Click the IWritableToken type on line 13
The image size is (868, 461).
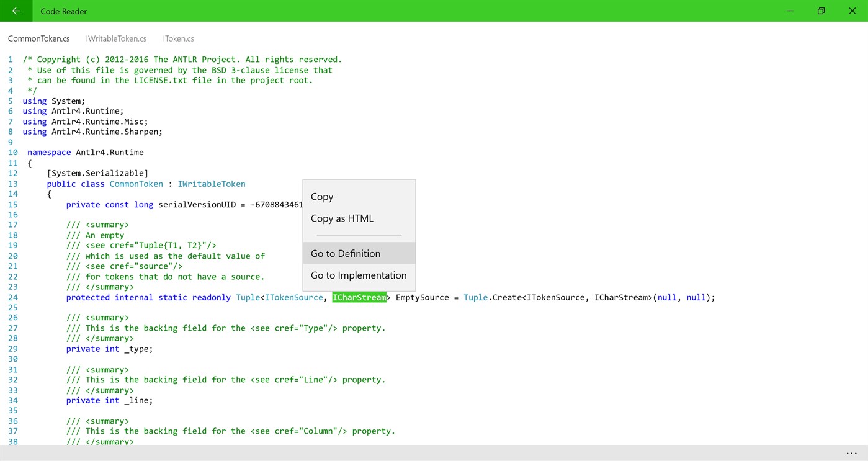click(212, 184)
